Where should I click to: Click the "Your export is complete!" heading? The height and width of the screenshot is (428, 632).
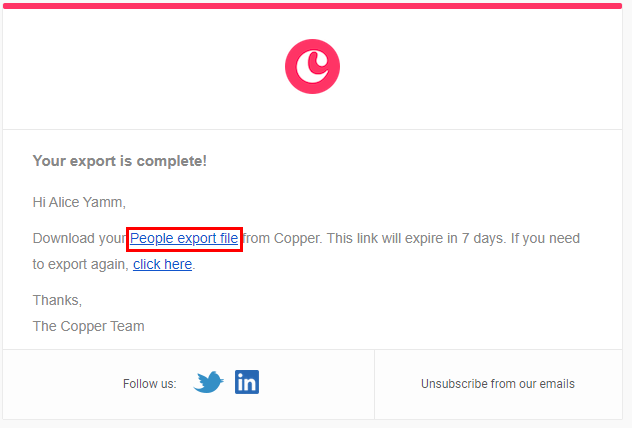tap(120, 160)
